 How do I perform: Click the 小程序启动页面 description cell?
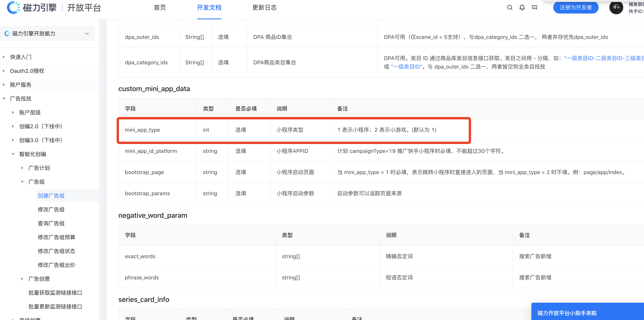click(x=300, y=172)
